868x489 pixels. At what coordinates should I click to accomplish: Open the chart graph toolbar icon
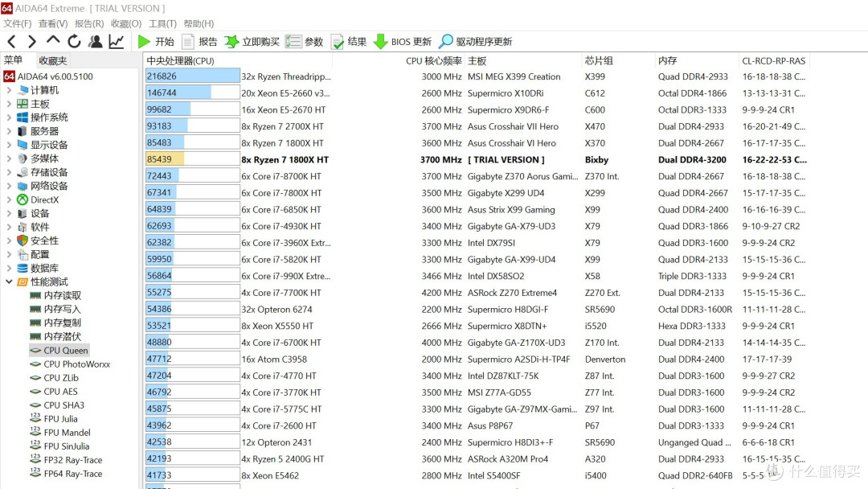point(117,42)
